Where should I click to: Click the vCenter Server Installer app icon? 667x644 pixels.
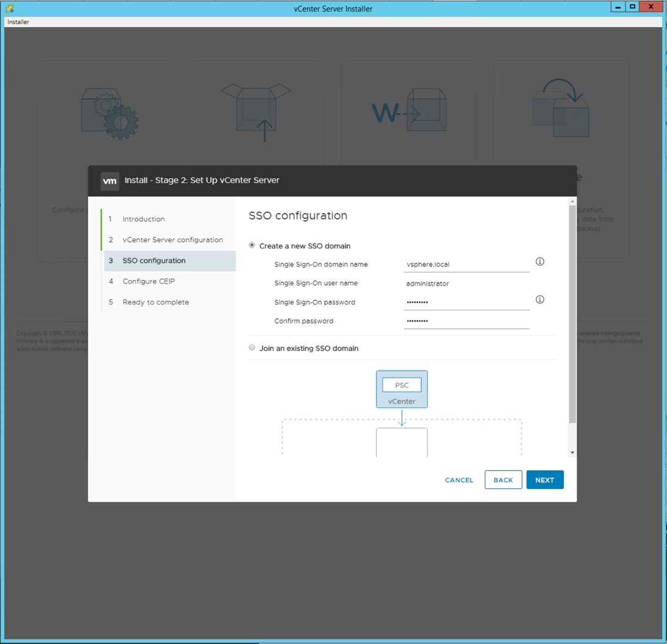9,8
